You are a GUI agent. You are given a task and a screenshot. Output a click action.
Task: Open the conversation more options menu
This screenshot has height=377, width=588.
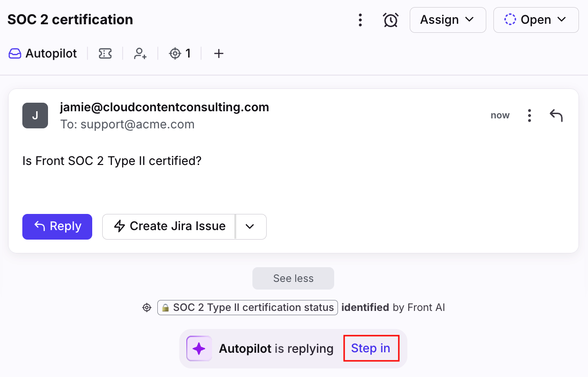pos(360,20)
